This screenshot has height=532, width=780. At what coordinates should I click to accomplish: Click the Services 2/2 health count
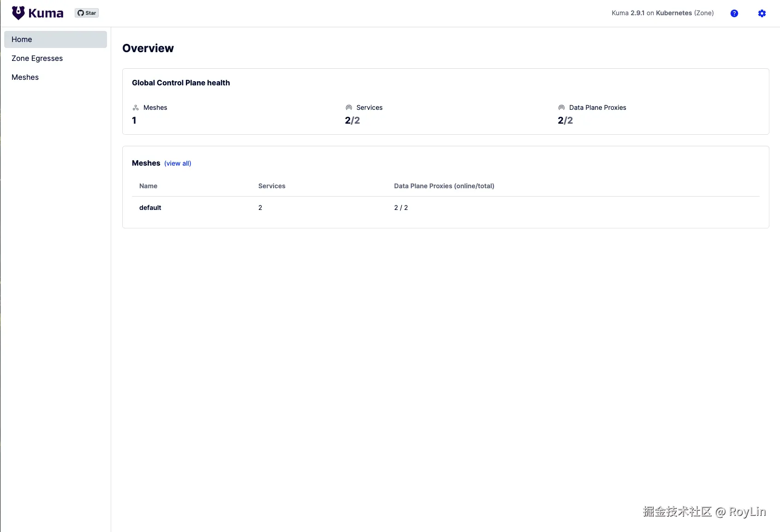click(352, 120)
